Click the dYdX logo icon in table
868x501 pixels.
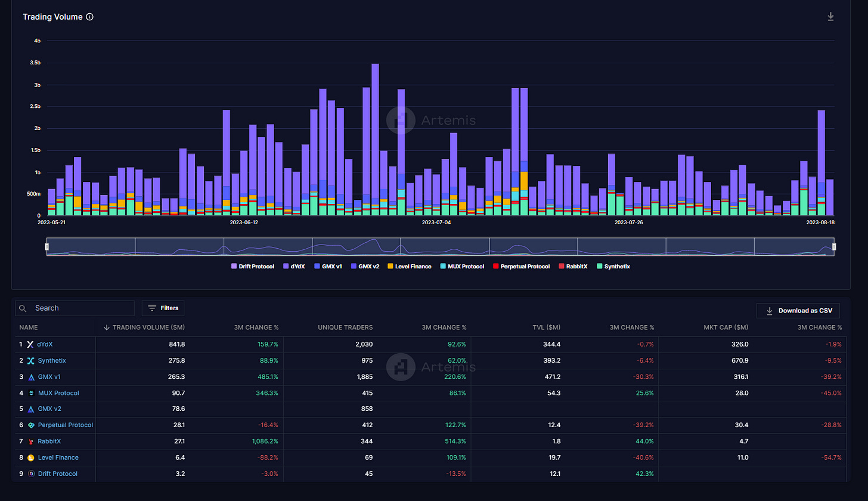click(x=30, y=345)
